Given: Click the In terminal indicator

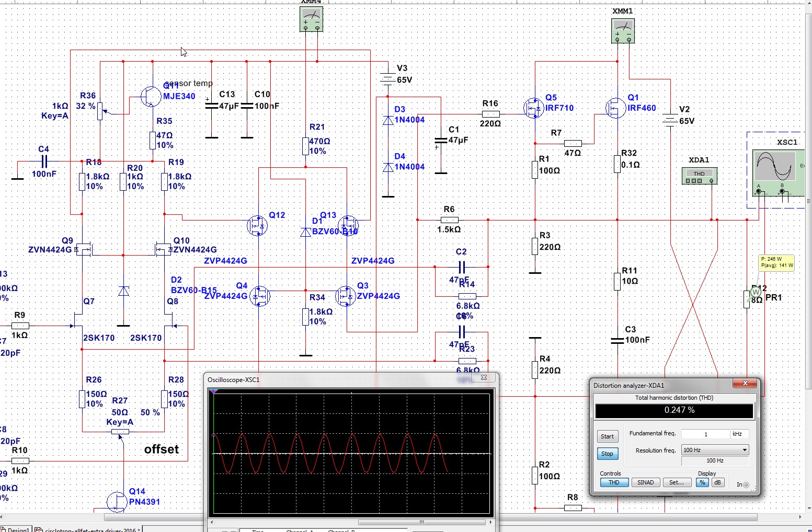Looking at the screenshot, I should click(746, 484).
